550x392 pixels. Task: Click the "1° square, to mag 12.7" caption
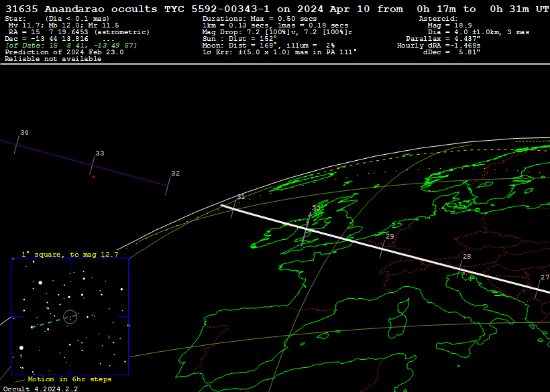point(69,255)
